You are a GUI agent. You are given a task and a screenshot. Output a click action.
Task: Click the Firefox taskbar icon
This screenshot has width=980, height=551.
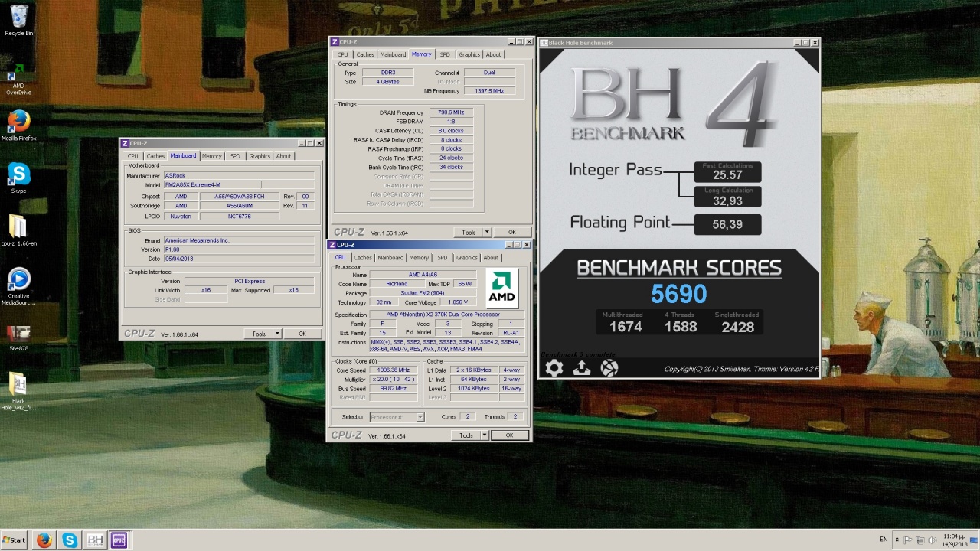click(44, 540)
